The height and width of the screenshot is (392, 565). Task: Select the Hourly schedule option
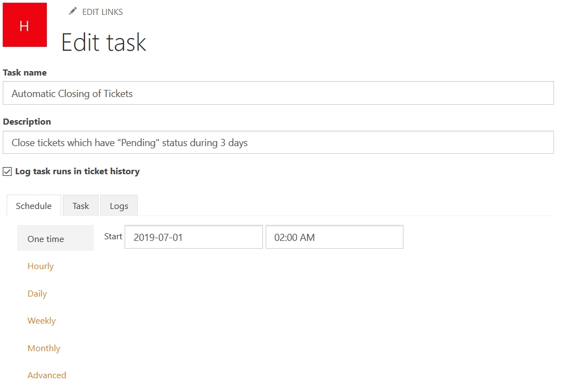[x=40, y=266]
